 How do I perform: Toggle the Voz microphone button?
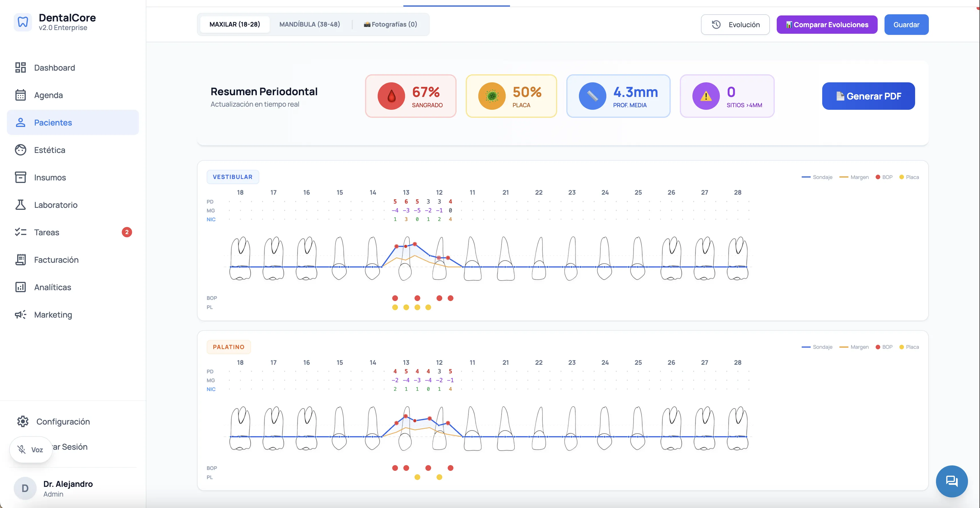point(31,449)
